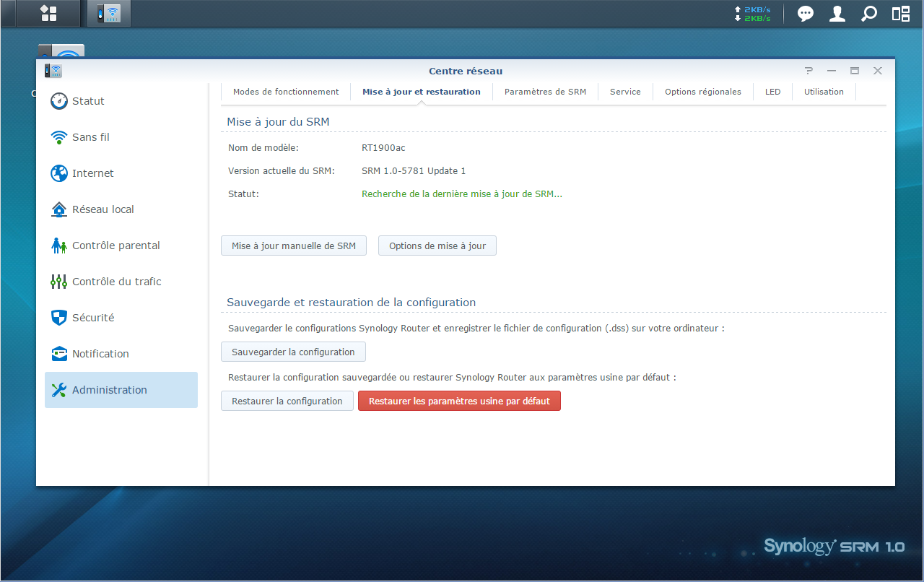The width and height of the screenshot is (924, 582).
Task: Click Restaurer les paramètres usine par défaut
Action: coord(459,401)
